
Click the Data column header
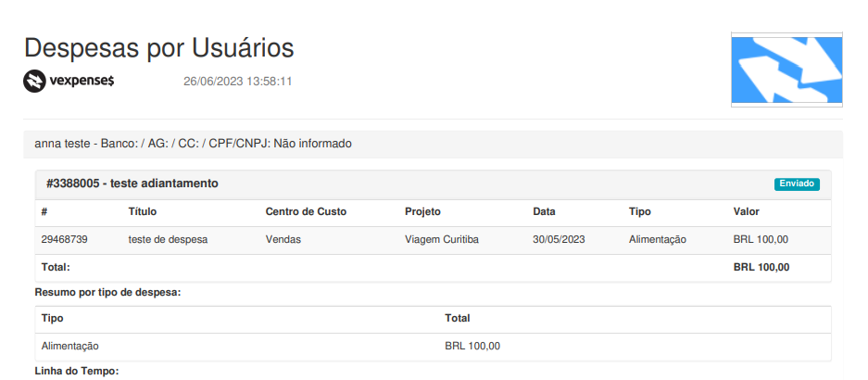(544, 211)
